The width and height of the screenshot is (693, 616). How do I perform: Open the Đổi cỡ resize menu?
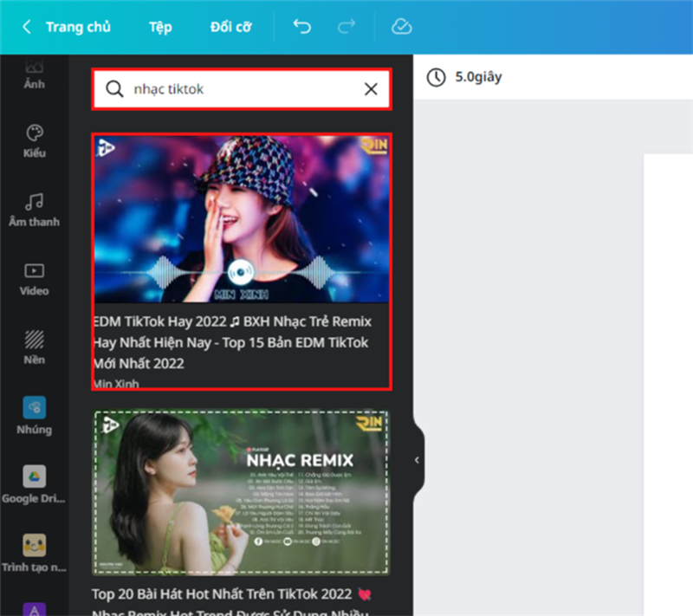pyautogui.click(x=230, y=27)
